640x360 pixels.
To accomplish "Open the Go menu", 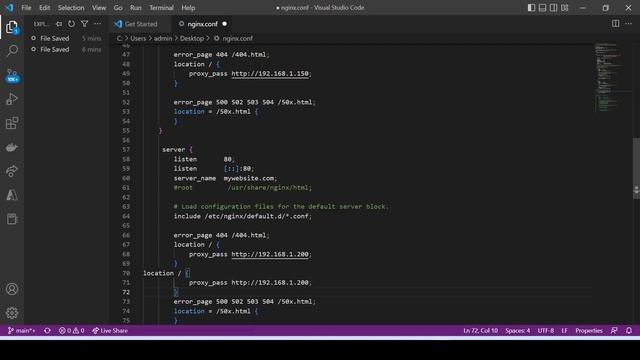I will pyautogui.click(x=118, y=8).
